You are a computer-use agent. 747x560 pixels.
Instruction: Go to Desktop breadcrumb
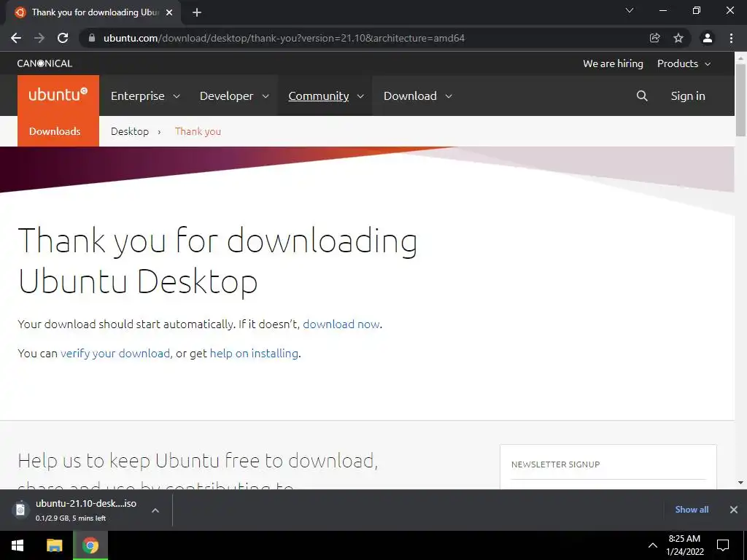130,131
